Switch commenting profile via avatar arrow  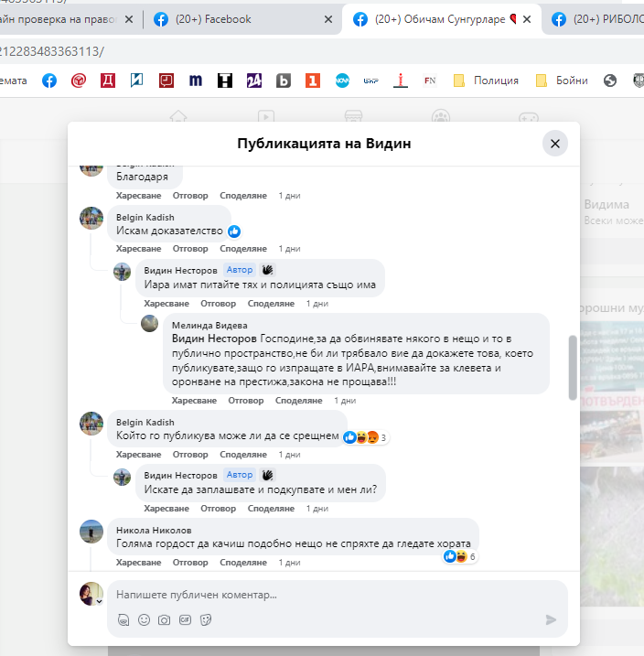coord(98,601)
